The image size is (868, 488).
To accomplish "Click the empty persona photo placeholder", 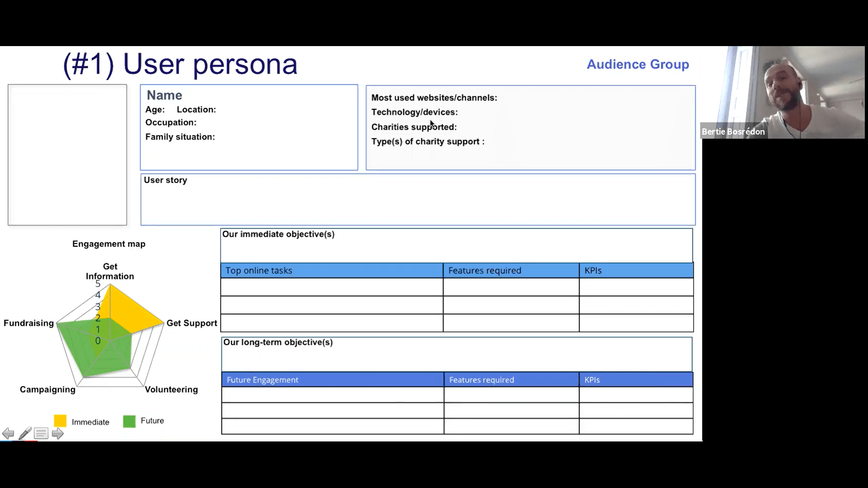I will 67,155.
